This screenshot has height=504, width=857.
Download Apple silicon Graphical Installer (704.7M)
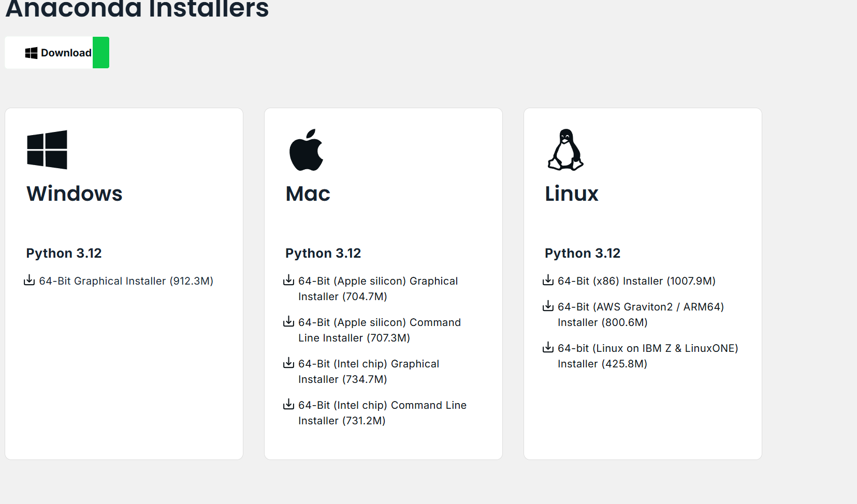pos(378,289)
